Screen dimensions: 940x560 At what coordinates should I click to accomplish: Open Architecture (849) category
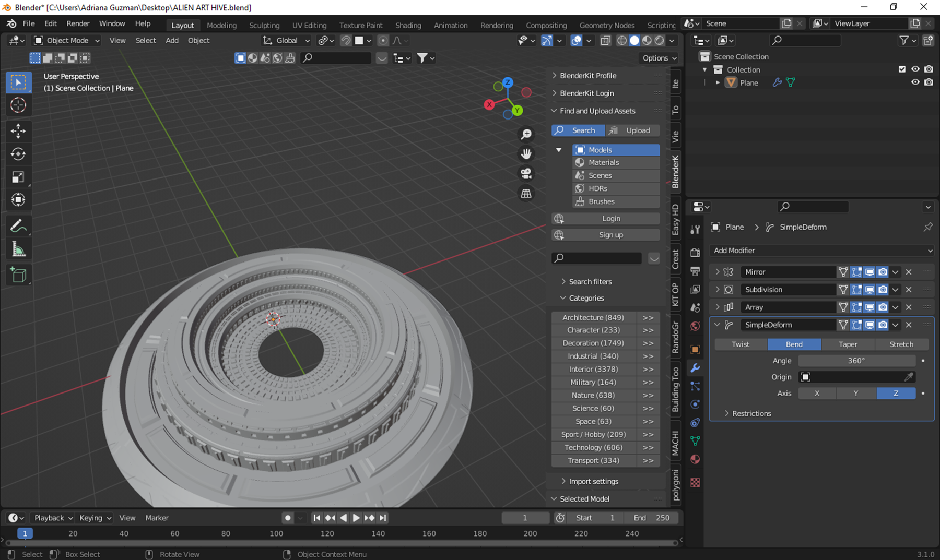click(x=593, y=317)
